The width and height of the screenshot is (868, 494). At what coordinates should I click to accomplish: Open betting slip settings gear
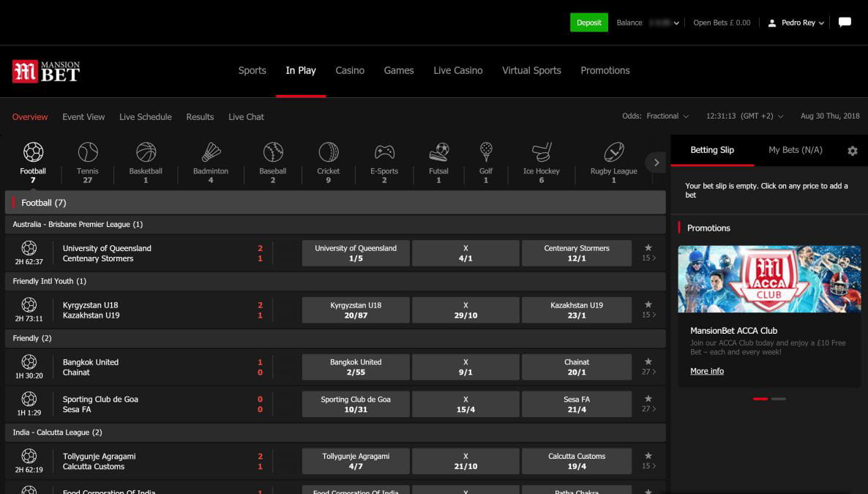(x=853, y=151)
